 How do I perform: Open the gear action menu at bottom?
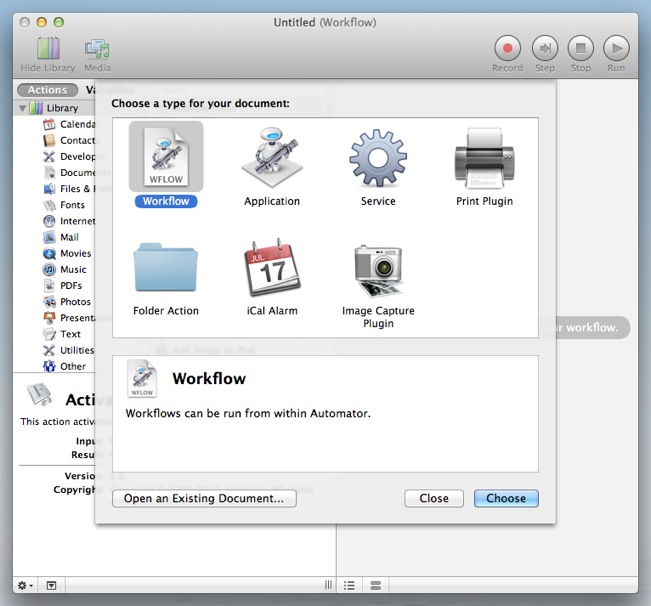point(25,585)
